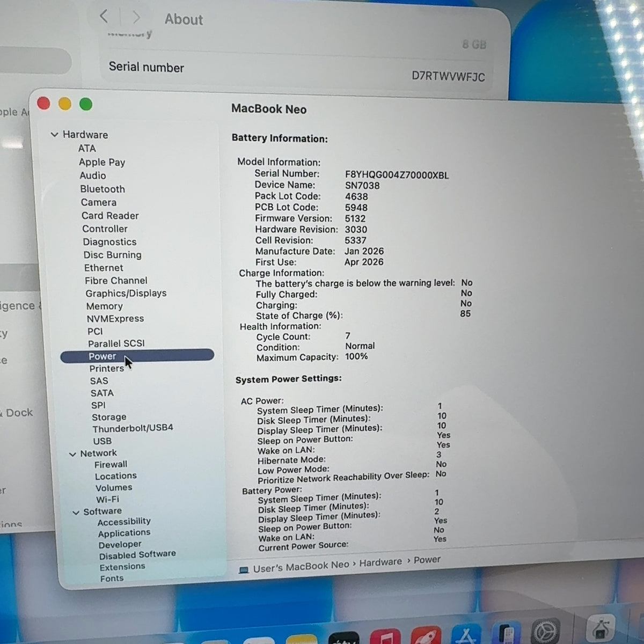Select Audio in the sidebar
Viewport: 644px width, 644px height.
(x=93, y=175)
